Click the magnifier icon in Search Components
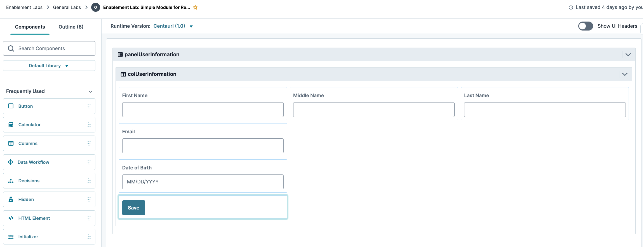The width and height of the screenshot is (644, 247). tap(11, 48)
